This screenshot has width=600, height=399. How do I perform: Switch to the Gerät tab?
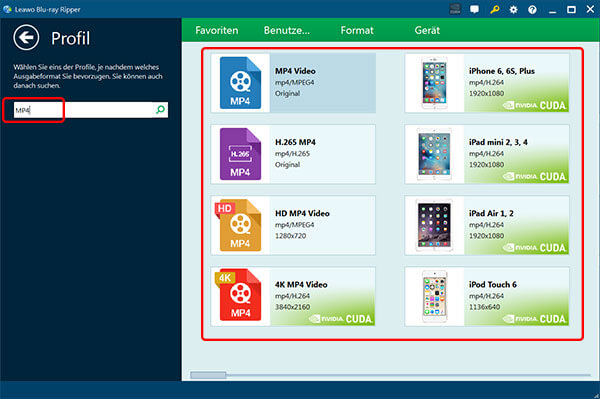[x=427, y=30]
